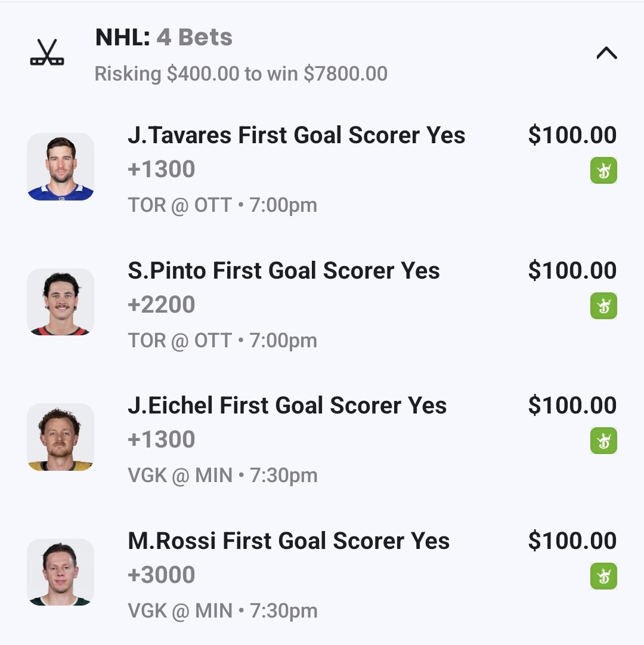644x645 pixels.
Task: Select J.Eichel First Goal Scorer bet title
Action: 287,406
